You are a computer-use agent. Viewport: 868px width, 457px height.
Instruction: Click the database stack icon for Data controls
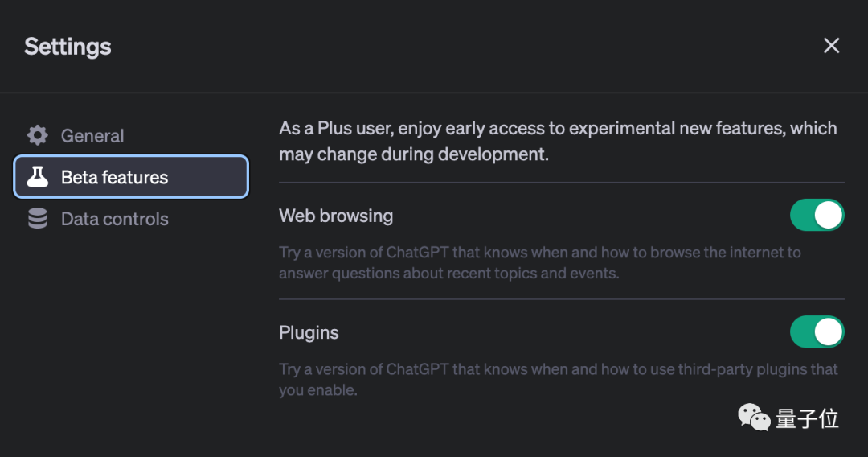tap(38, 219)
